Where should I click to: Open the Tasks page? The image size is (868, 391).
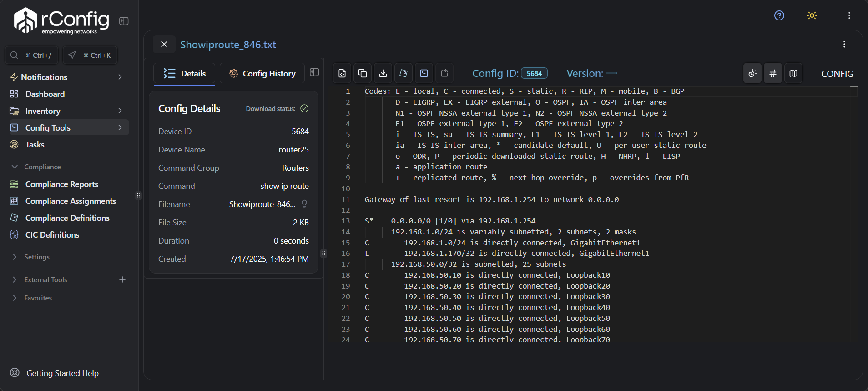click(69, 144)
